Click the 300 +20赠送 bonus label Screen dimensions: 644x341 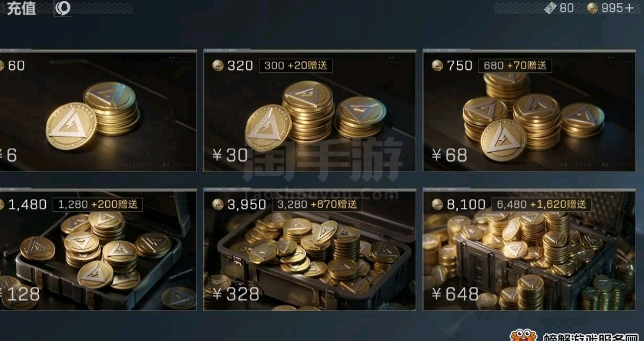click(295, 65)
